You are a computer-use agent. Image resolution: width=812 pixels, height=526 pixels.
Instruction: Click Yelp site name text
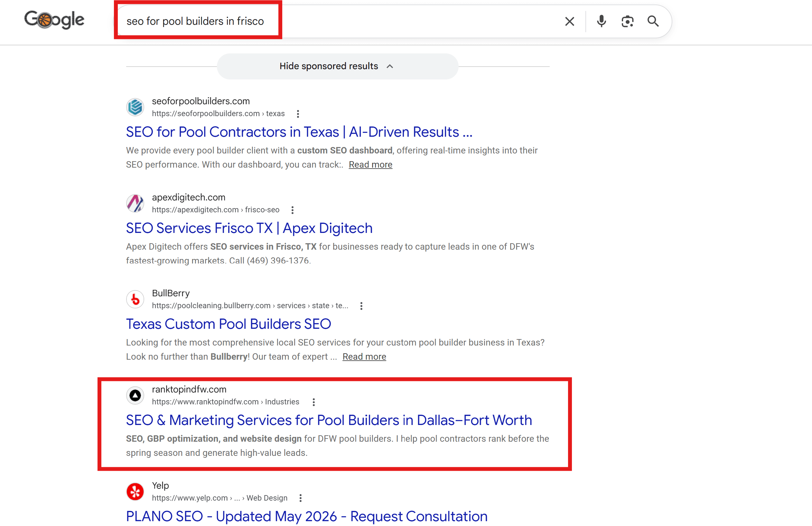point(160,485)
